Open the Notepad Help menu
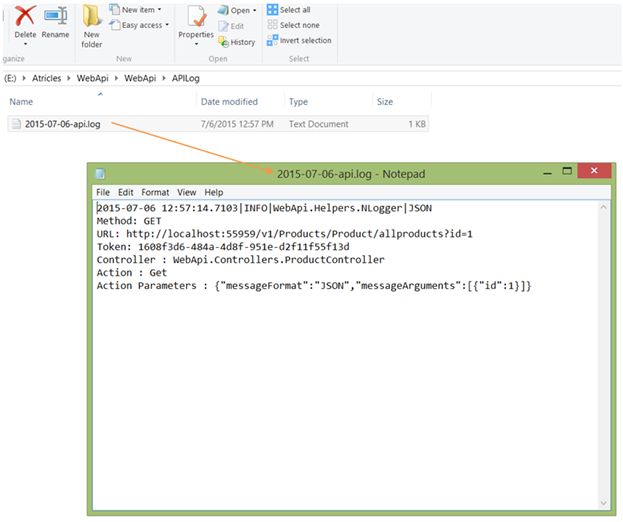The image size is (623, 522). click(x=214, y=192)
